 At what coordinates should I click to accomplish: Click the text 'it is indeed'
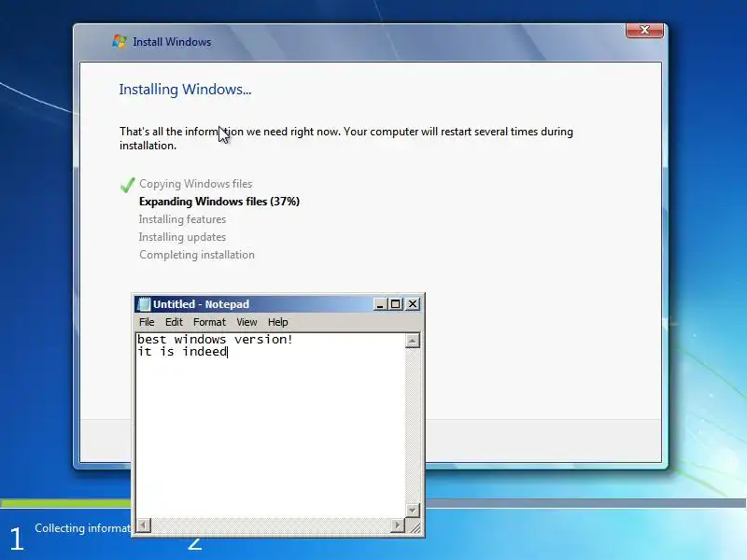[182, 352]
